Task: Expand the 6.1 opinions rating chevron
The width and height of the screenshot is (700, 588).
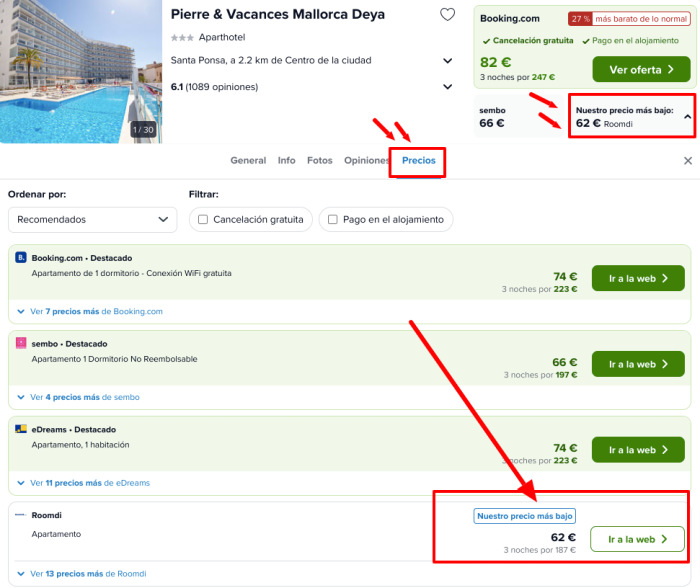Action: click(x=447, y=87)
